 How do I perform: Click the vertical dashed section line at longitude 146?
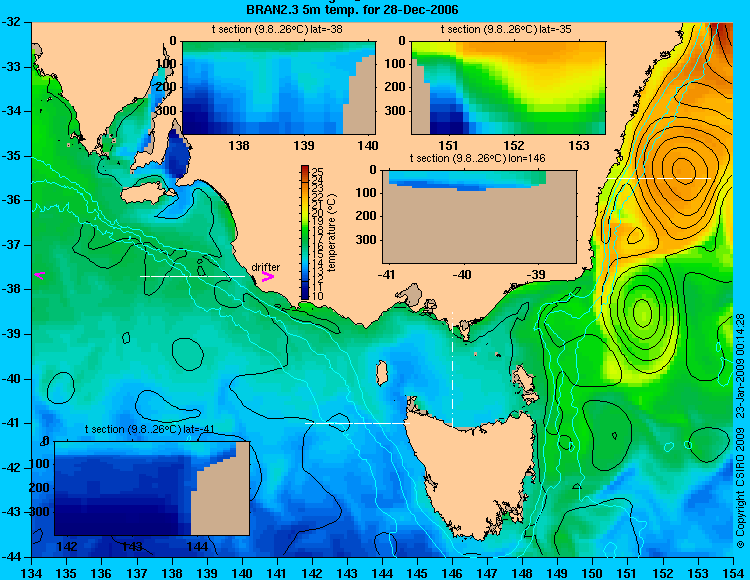(452, 370)
